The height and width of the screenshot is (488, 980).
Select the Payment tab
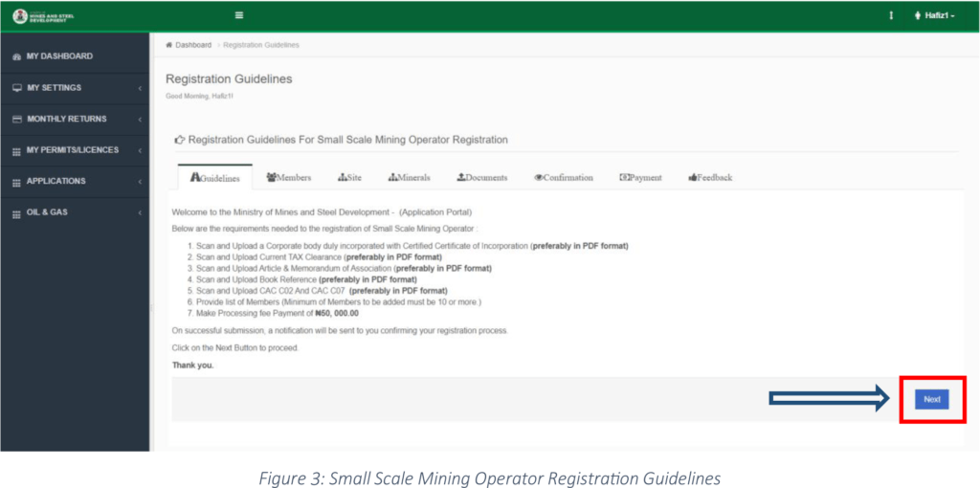640,177
